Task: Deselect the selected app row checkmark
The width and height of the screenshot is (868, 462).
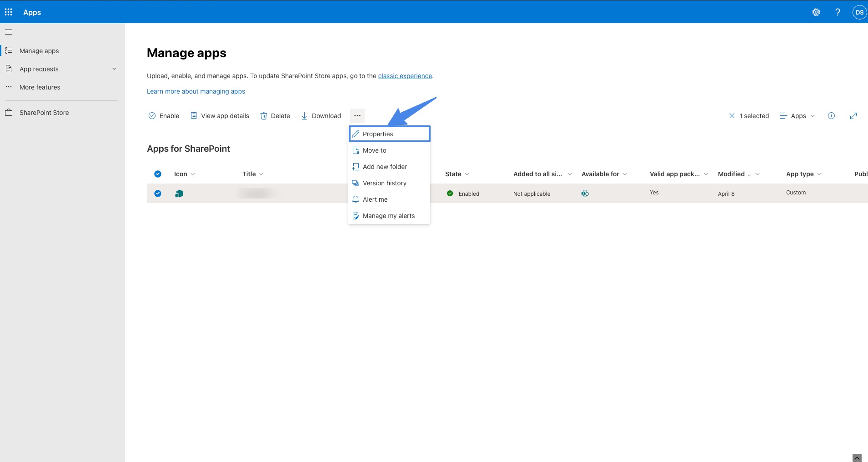Action: tap(157, 193)
